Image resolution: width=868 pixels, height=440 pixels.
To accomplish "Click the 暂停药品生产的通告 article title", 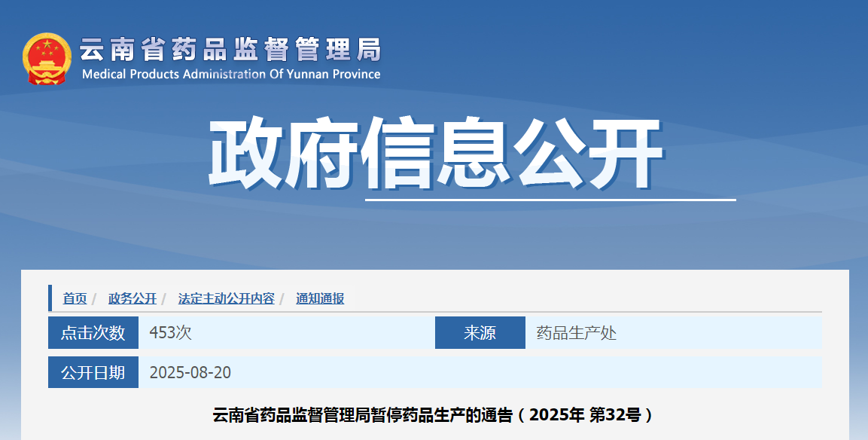I will pyautogui.click(x=434, y=414).
